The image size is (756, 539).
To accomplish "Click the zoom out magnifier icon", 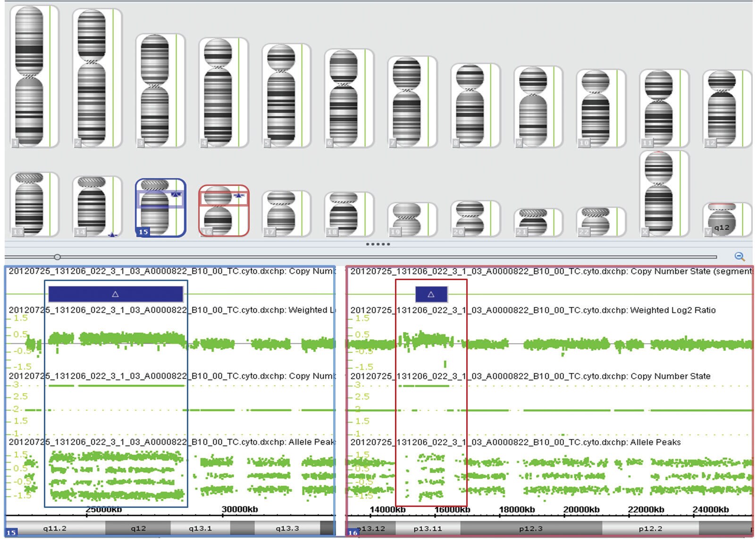I will 739,257.
